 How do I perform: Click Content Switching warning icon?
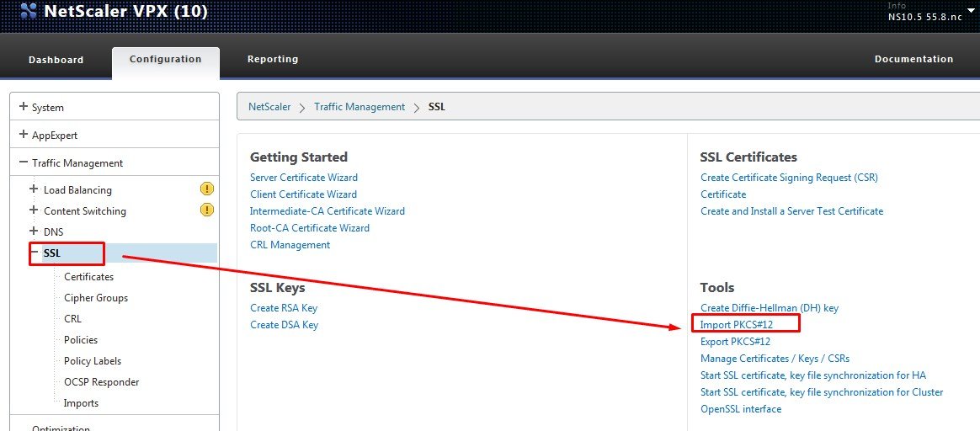(x=207, y=210)
